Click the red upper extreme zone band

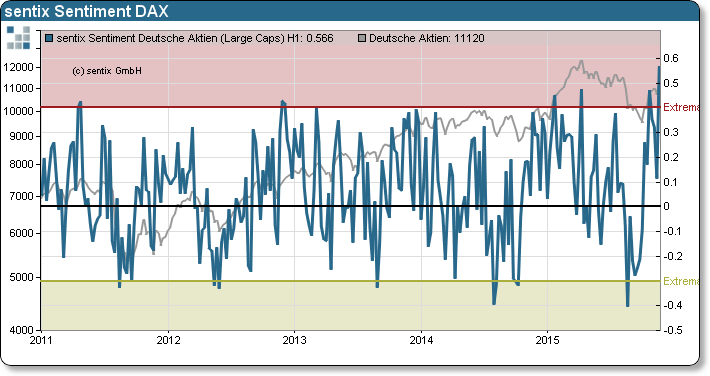point(350,76)
